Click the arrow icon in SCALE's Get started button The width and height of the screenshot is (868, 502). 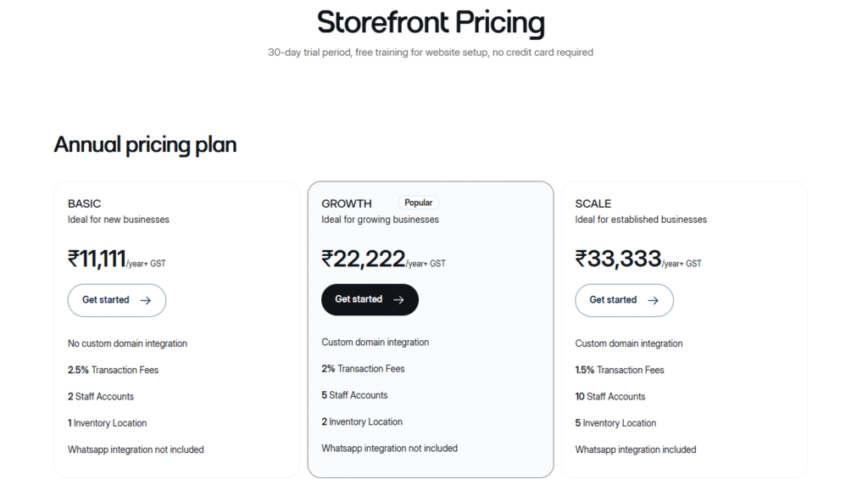click(653, 300)
